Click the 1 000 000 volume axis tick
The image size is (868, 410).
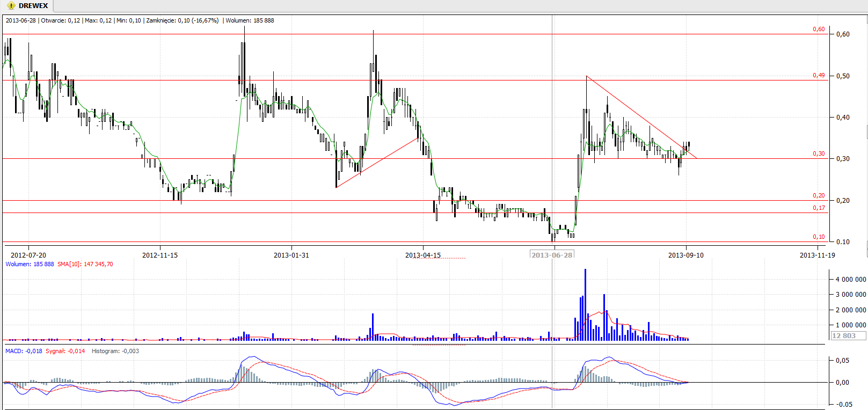coord(851,325)
